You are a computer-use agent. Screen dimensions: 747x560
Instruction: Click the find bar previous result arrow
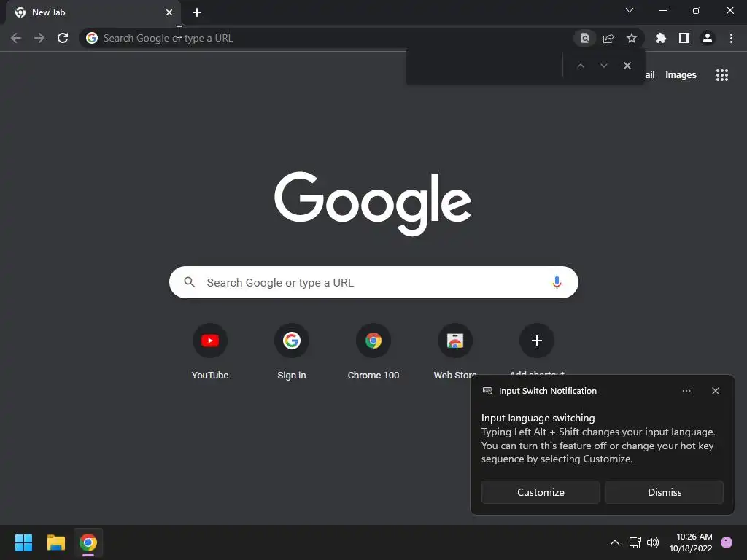pos(580,66)
